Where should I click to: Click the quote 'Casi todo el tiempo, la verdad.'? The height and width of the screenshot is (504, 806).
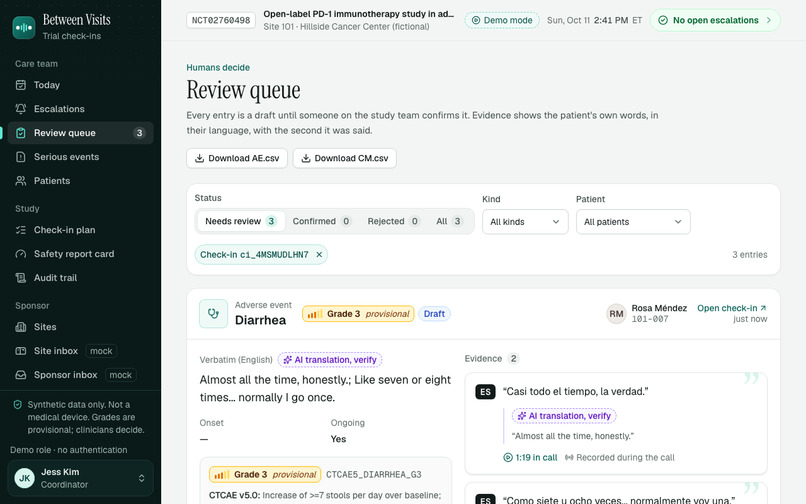(x=575, y=391)
